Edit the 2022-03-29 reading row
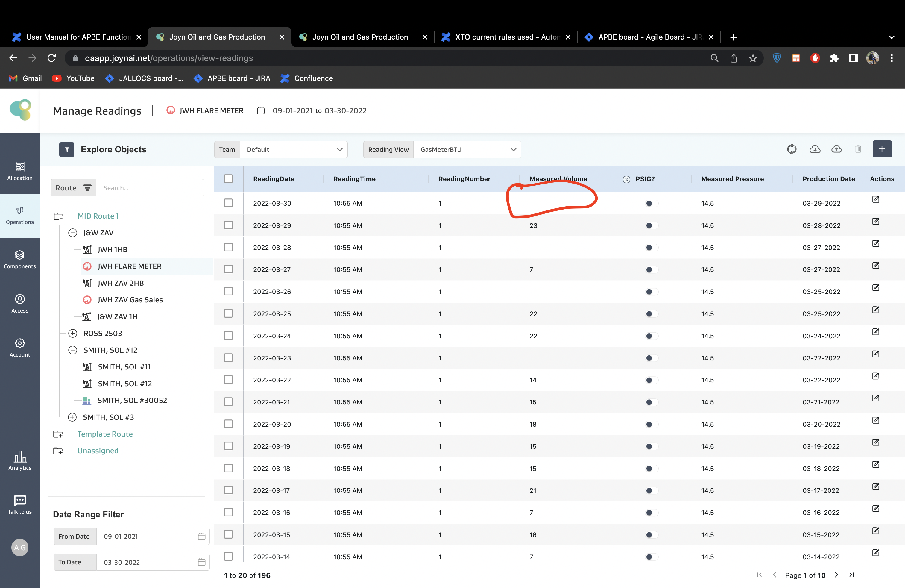Screen dimensions: 905x588 coord(875,221)
